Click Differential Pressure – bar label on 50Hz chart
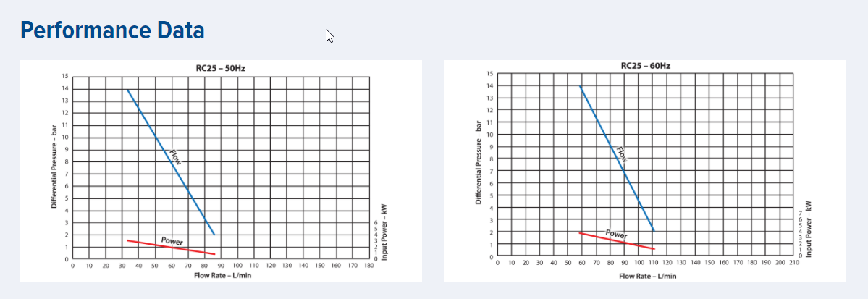The width and height of the screenshot is (868, 299). (54, 167)
